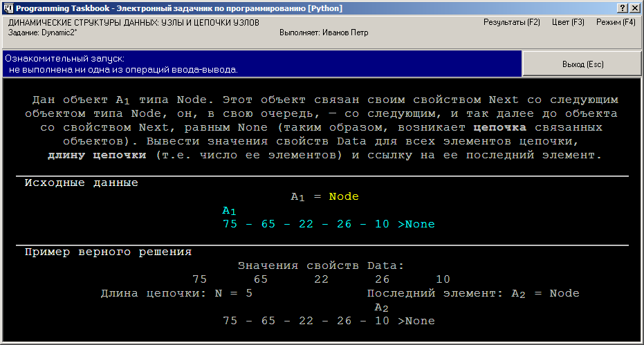Viewport: 644px width, 345px height.
Task: Click the Длина цепочки: N = 5 output
Action: pyautogui.click(x=176, y=293)
